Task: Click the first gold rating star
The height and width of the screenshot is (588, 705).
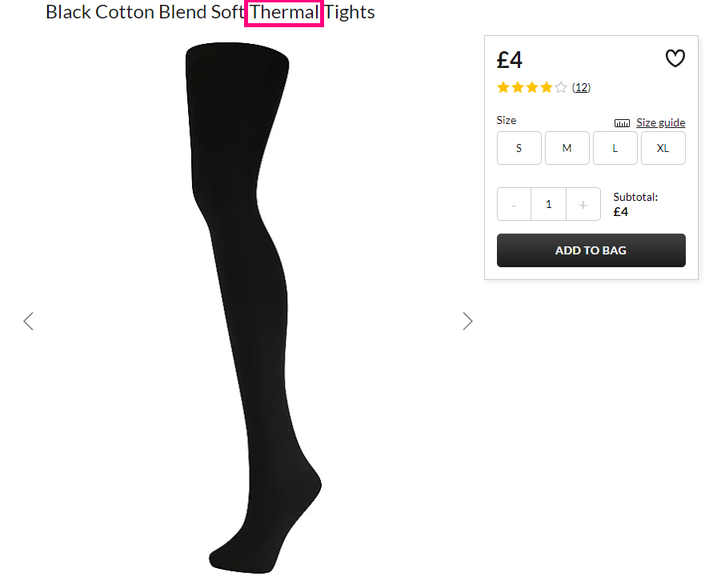Action: tap(503, 87)
